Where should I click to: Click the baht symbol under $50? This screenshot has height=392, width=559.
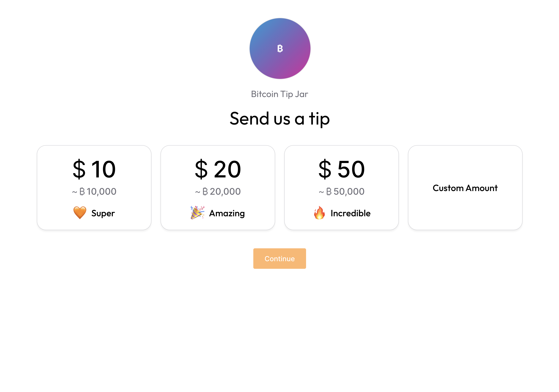point(329,192)
